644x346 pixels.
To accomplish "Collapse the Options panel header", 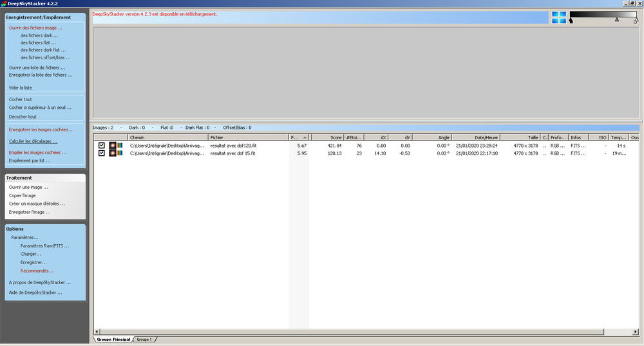I will (x=45, y=229).
